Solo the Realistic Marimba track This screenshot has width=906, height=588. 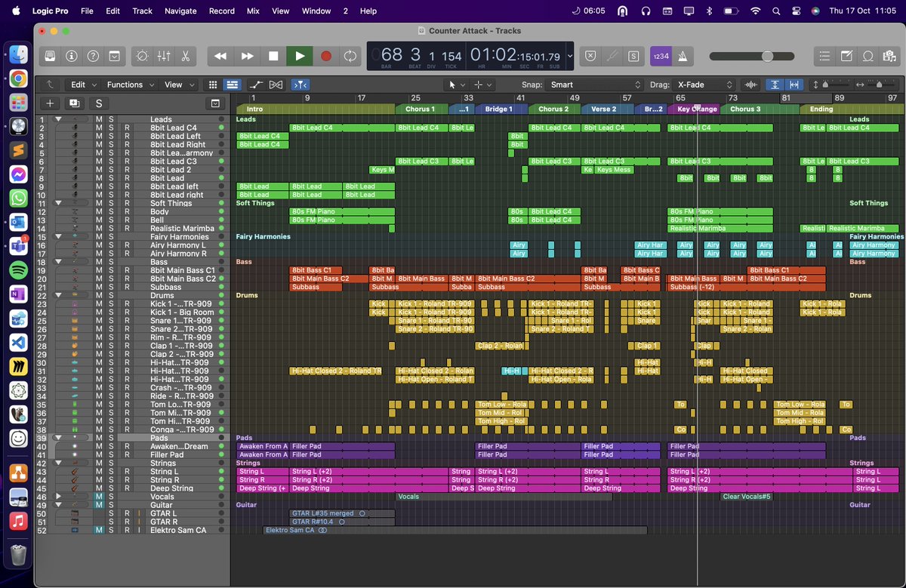pos(111,228)
